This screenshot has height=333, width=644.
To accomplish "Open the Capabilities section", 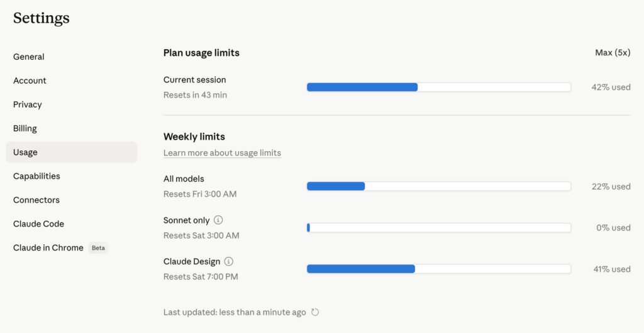I will point(36,176).
